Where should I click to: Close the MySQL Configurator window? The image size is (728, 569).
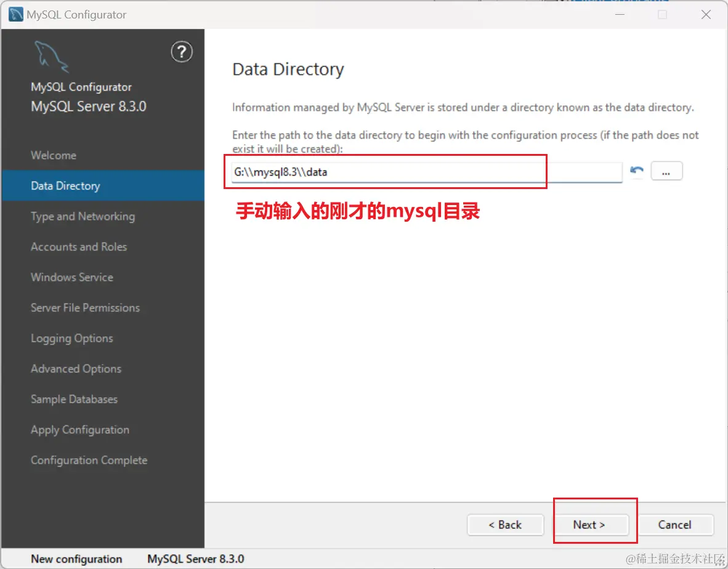pyautogui.click(x=706, y=14)
